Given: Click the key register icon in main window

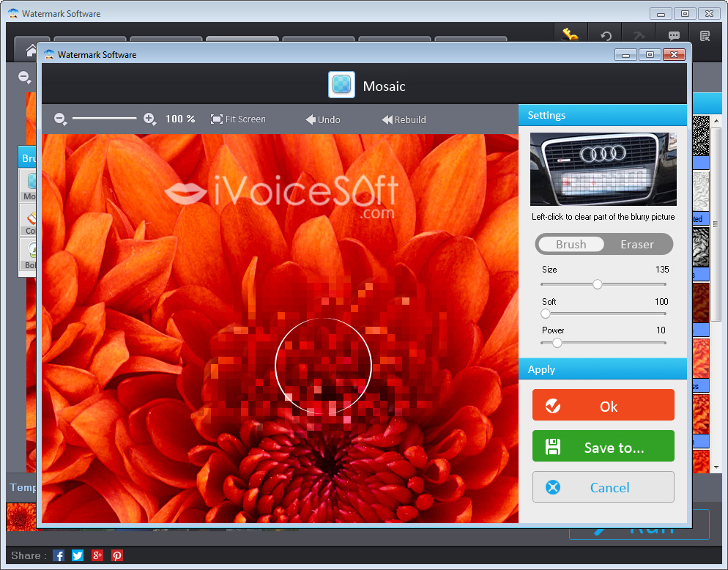Looking at the screenshot, I should coord(570,34).
